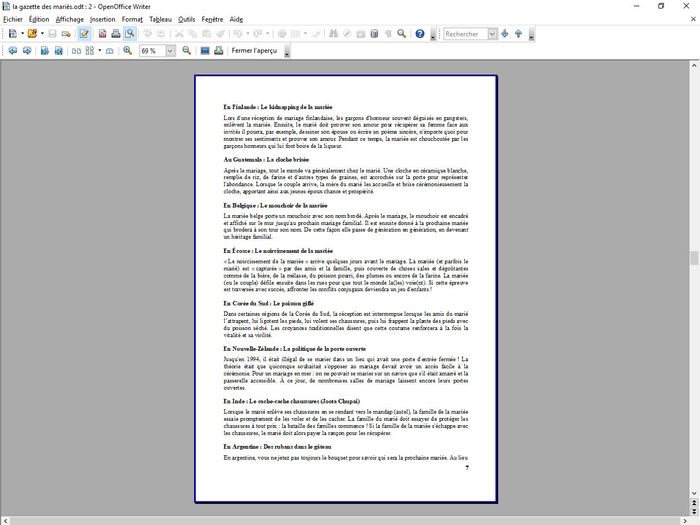Go to previous page in preview

coord(12,51)
